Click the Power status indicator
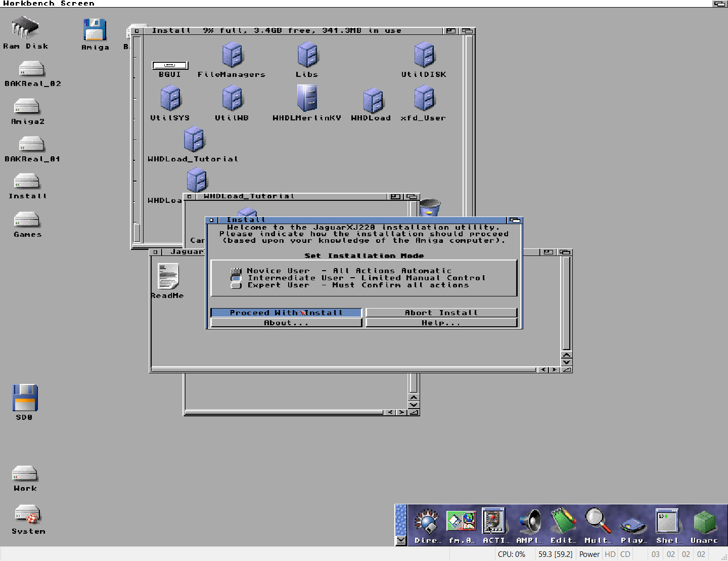The height and width of the screenshot is (561, 728). click(589, 554)
